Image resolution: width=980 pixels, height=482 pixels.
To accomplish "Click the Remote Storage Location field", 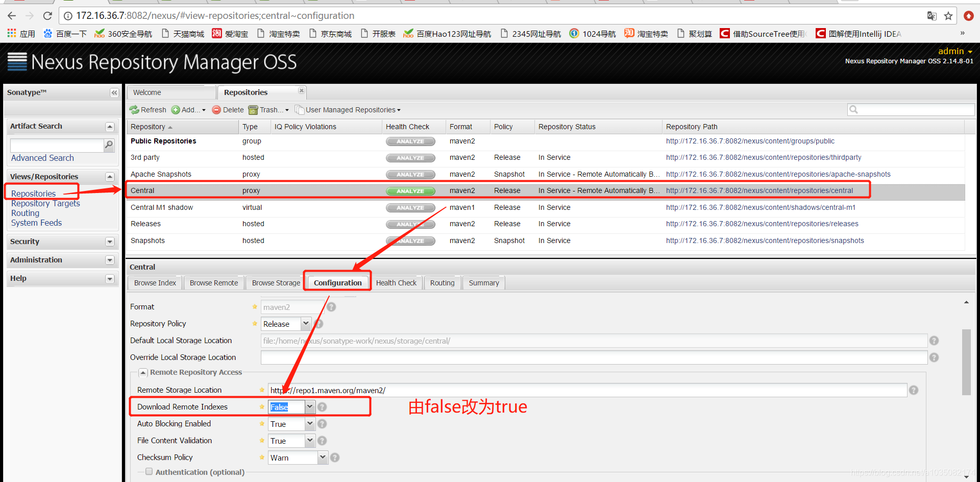I will coord(587,390).
